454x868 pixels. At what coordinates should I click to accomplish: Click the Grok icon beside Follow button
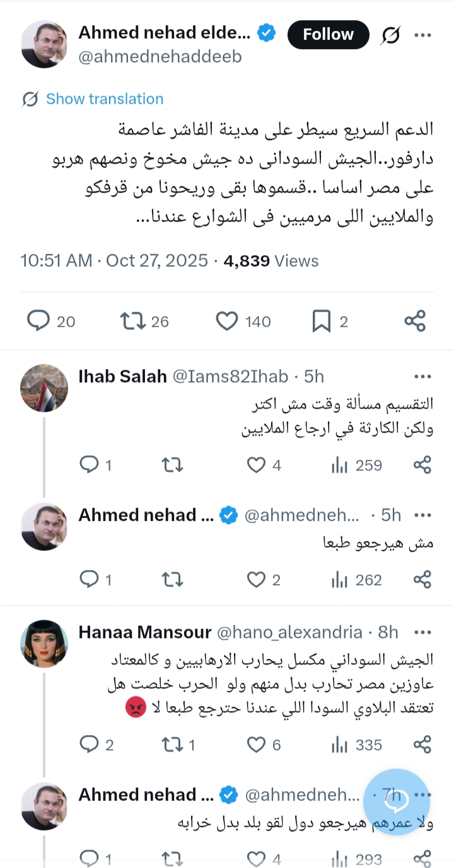(x=390, y=35)
